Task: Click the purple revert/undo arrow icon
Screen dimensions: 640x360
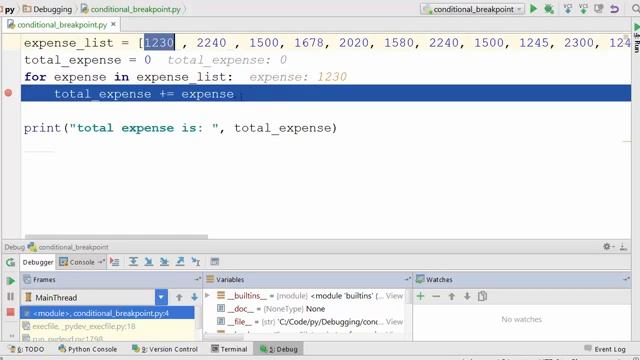Action: (x=614, y=9)
